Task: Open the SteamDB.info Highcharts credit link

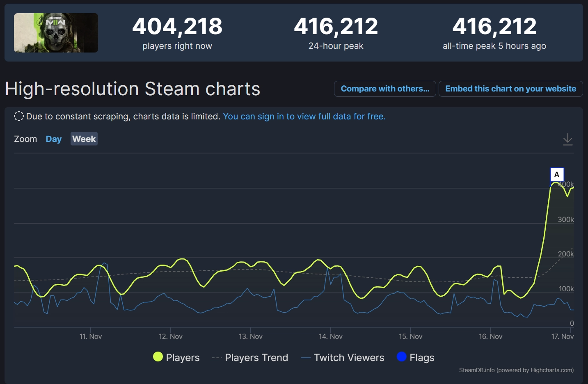Action: click(516, 370)
